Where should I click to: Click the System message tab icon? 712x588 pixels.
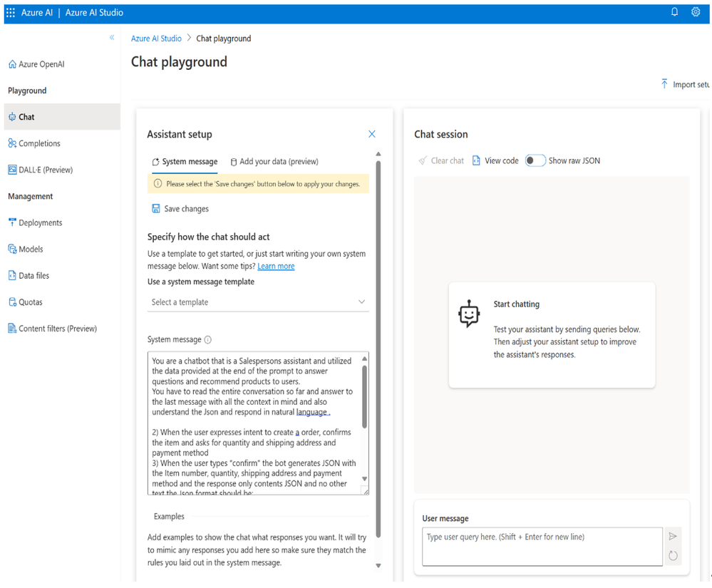point(156,162)
